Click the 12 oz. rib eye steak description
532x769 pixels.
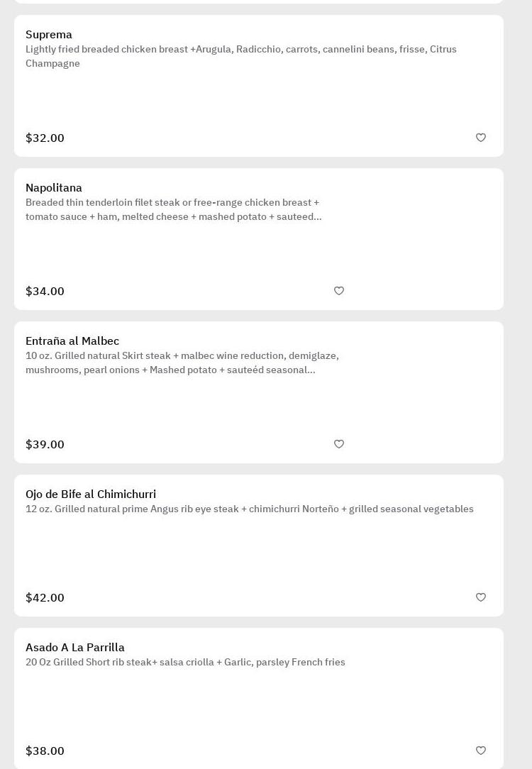(x=250, y=509)
